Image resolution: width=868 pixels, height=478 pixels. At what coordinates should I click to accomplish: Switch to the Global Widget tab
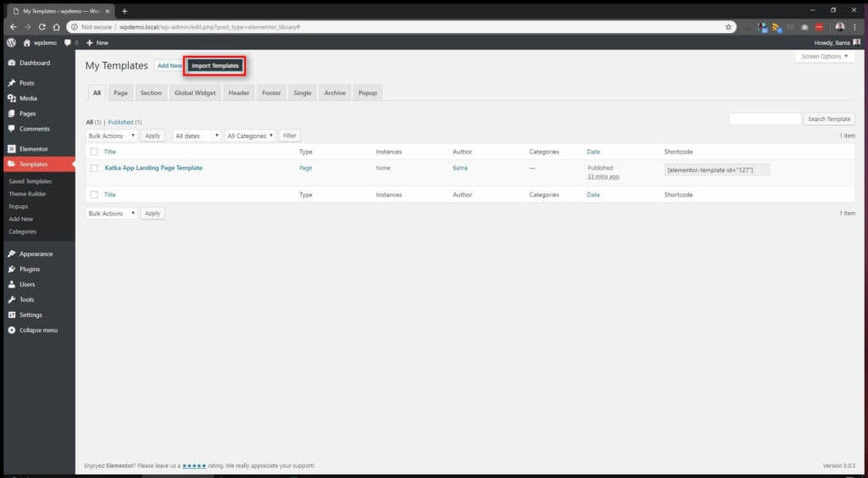[x=195, y=93]
